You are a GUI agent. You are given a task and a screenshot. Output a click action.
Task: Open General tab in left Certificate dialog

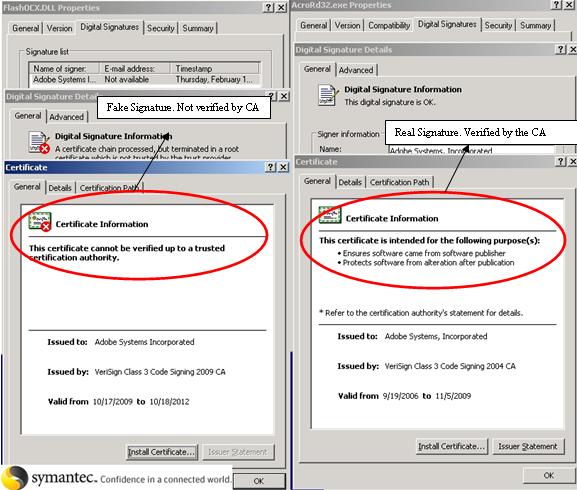[x=27, y=187]
